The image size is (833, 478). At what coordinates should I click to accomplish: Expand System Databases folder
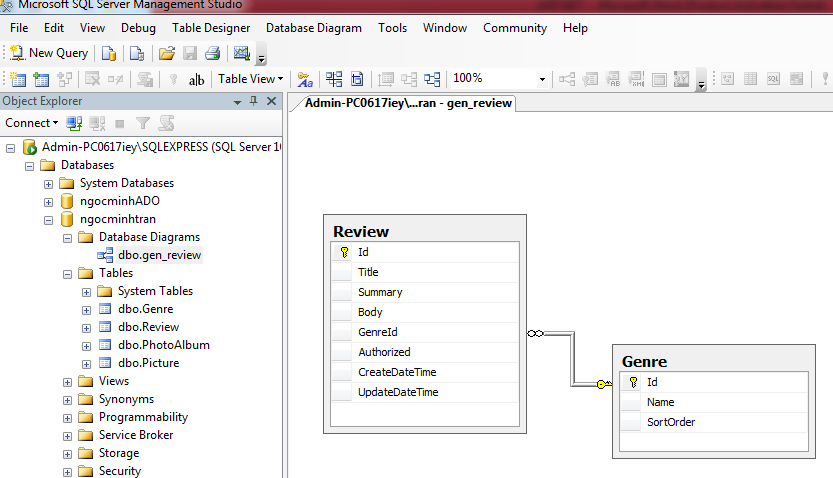click(x=48, y=184)
